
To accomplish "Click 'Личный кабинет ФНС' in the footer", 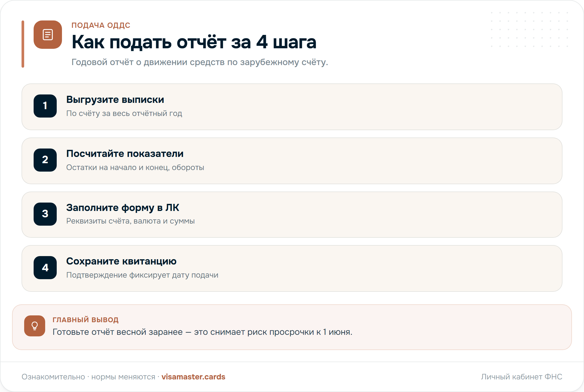I will click(x=522, y=377).
